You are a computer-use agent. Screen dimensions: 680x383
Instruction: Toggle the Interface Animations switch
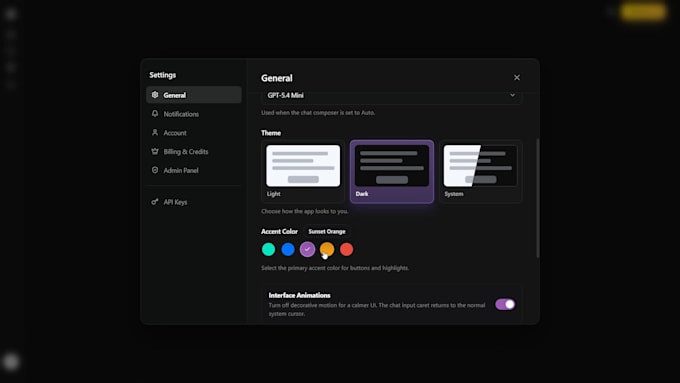505,304
